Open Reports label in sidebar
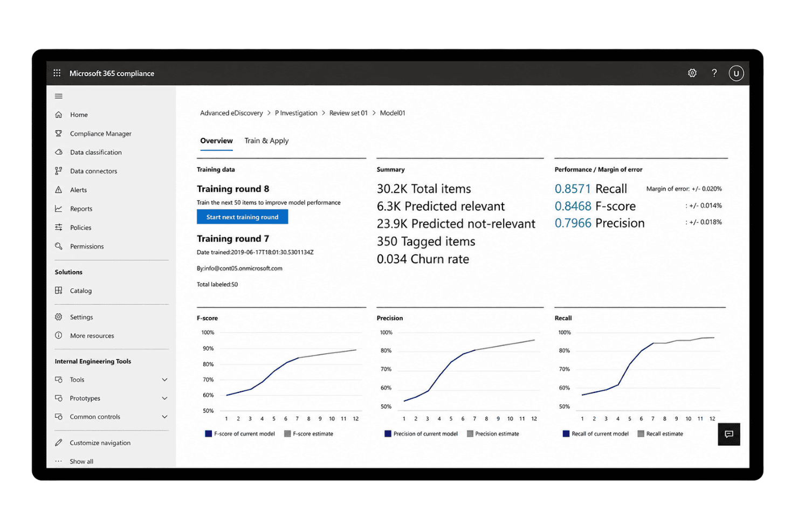 point(81,209)
